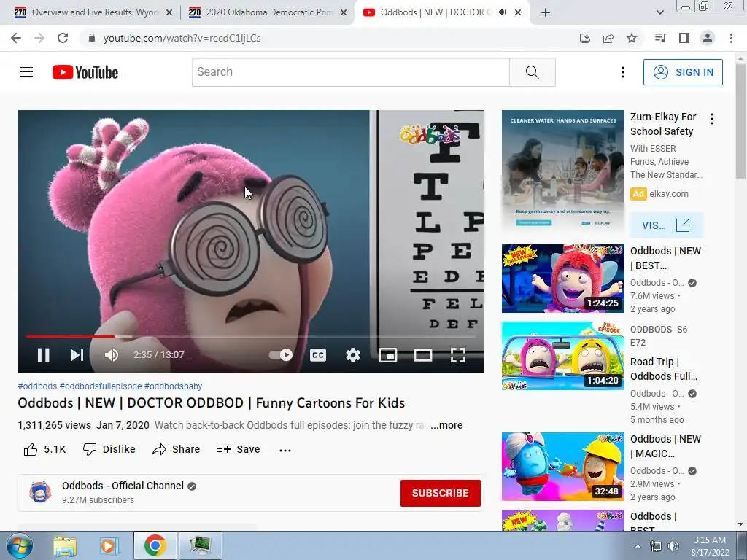Open Chrome profile icon
Viewport: 747px width, 560px height.
pos(708,38)
